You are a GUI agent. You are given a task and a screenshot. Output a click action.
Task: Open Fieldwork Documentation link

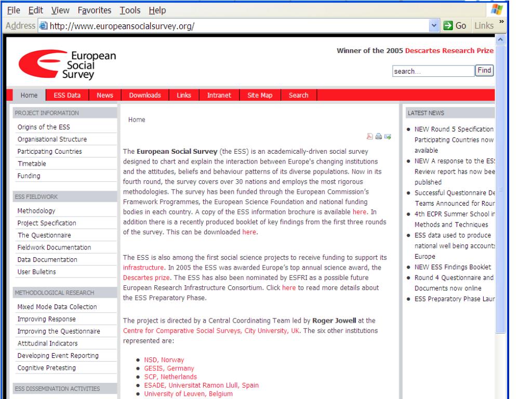click(54, 247)
